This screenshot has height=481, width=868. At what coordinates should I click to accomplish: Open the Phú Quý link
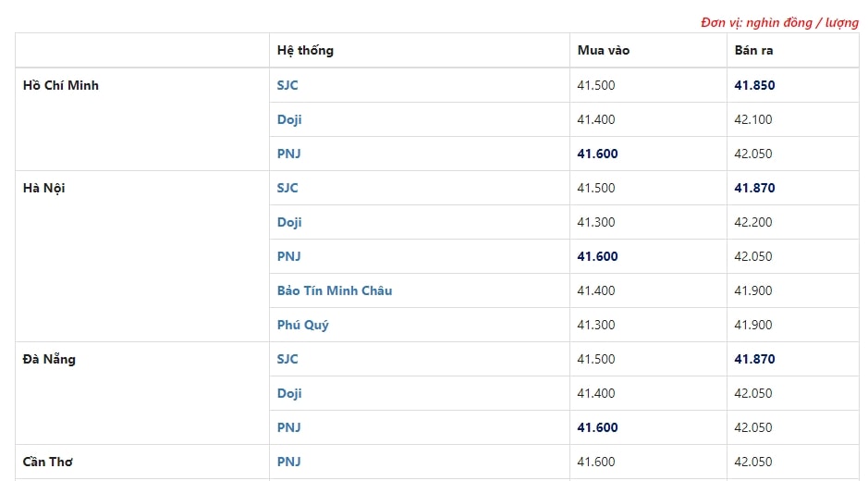[303, 326]
